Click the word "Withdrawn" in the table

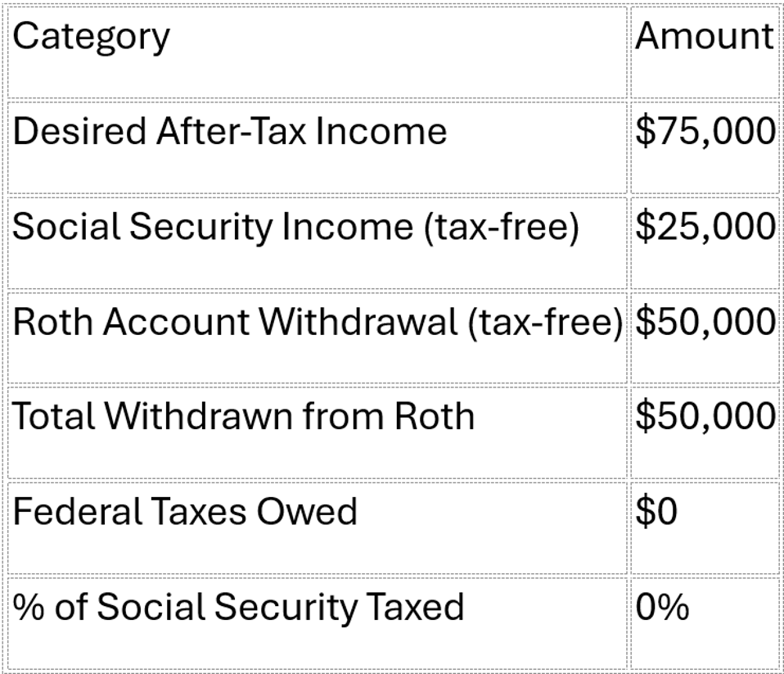tap(198, 417)
